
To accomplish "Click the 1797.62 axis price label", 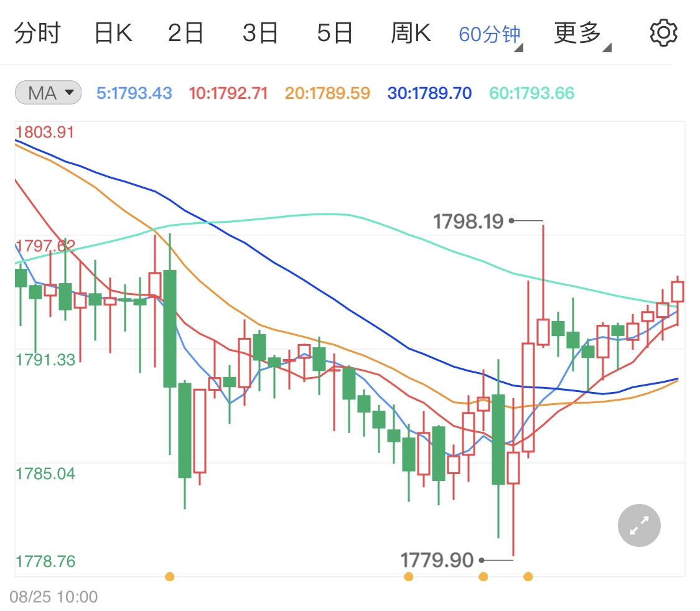I will pyautogui.click(x=45, y=246).
